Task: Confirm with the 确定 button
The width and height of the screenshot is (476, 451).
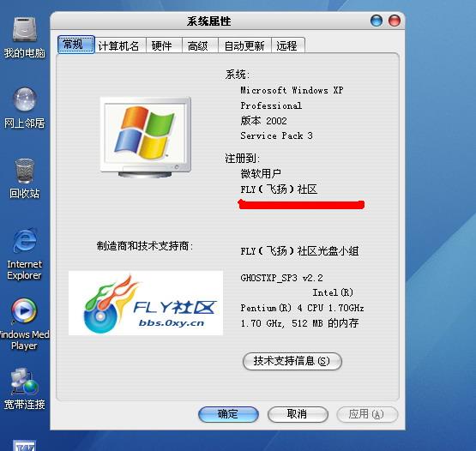Action: coord(228,414)
